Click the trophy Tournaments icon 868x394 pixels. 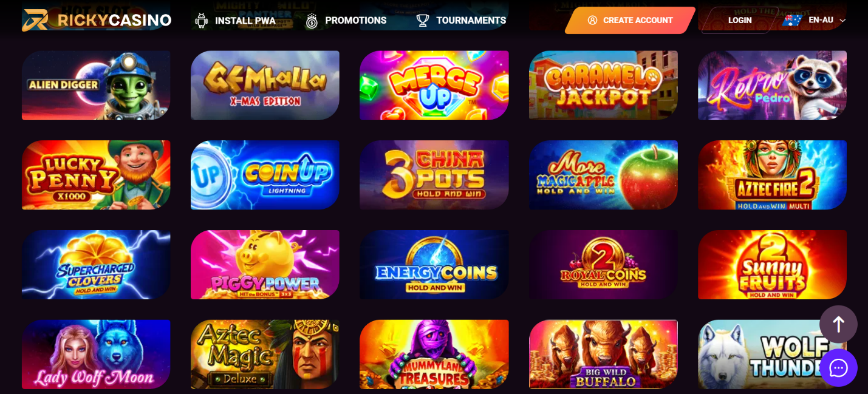coord(423,21)
